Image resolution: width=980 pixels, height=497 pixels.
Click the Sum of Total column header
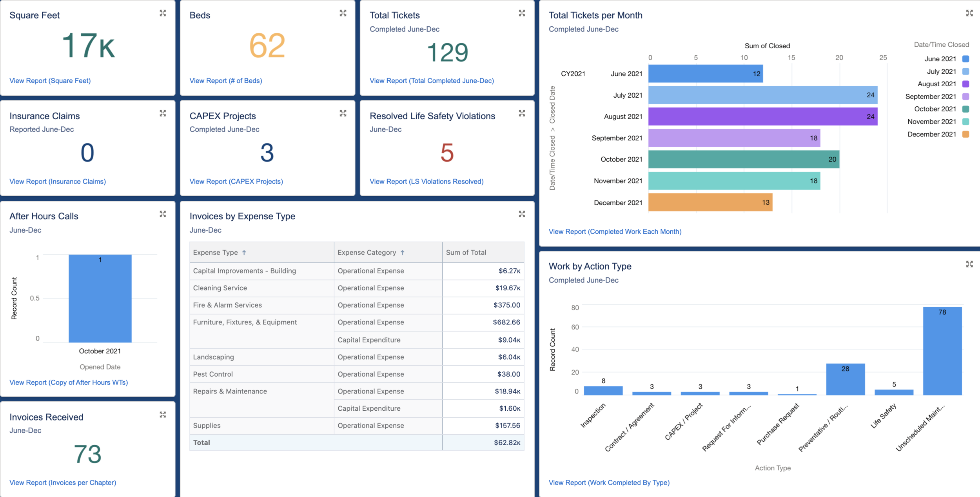click(466, 253)
